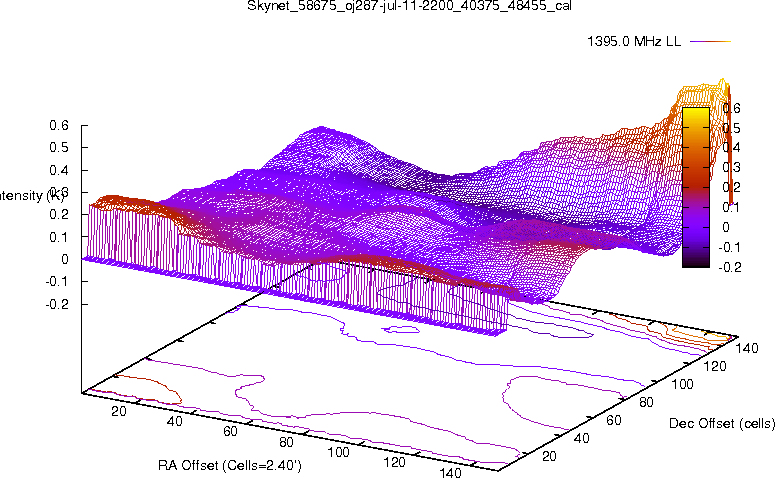
Task: Click the 140 tick on the Dec Offset axis
Action: pyautogui.click(x=747, y=348)
